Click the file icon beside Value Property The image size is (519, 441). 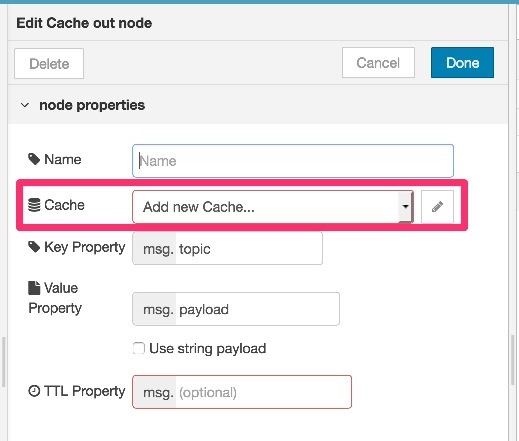[34, 288]
